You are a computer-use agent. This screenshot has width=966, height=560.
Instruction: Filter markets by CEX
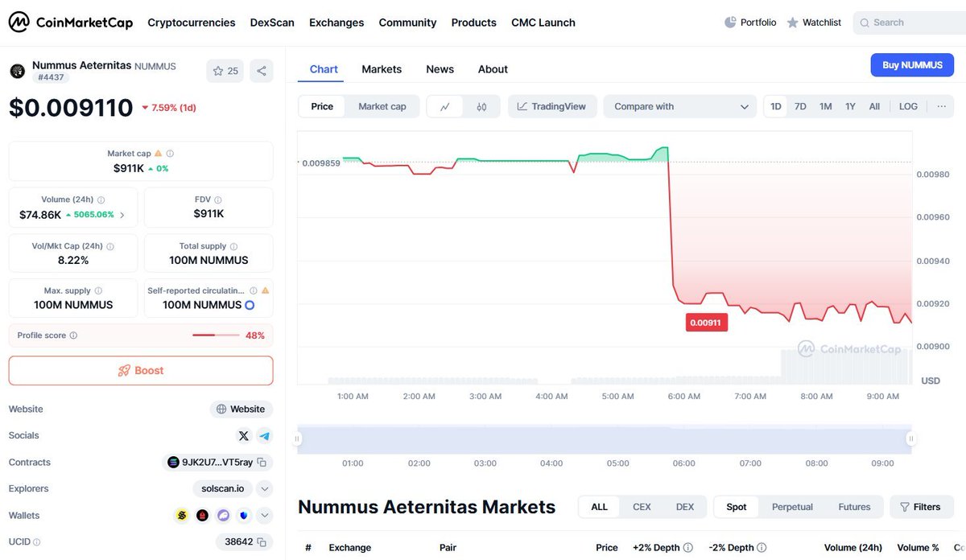pyautogui.click(x=642, y=507)
